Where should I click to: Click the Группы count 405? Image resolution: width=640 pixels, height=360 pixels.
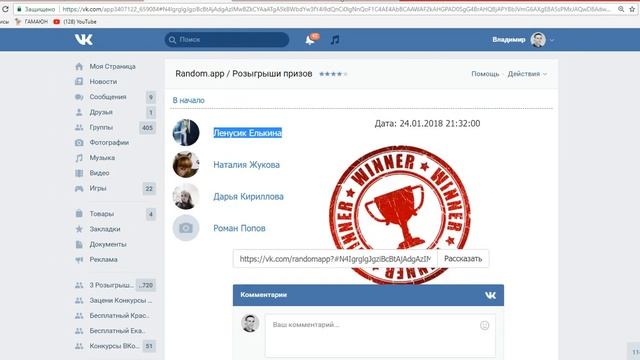tap(147, 128)
